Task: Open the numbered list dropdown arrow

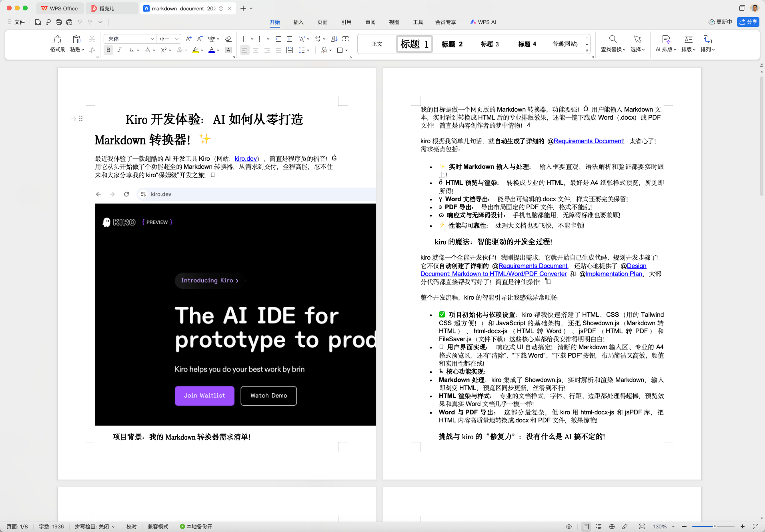Action: [x=268, y=39]
